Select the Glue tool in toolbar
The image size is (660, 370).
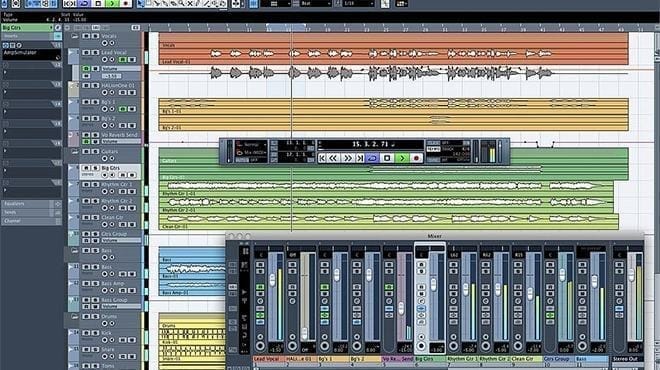point(165,4)
